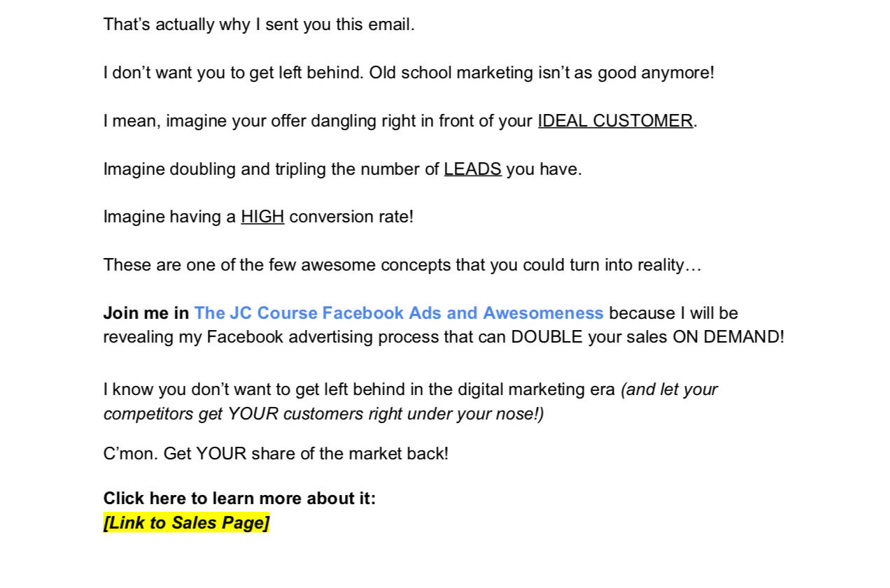Click the line "C'mon. Get YOUR share"
This screenshot has width=890, height=588.
(x=276, y=454)
